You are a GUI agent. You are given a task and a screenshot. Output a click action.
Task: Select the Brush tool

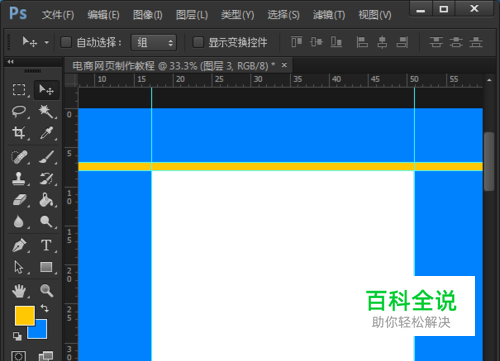click(x=46, y=157)
